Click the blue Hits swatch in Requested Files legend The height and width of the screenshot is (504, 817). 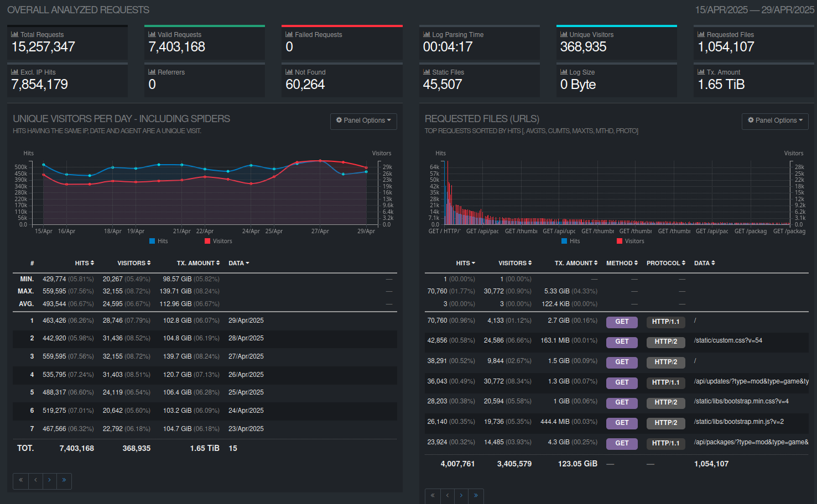[x=564, y=241]
